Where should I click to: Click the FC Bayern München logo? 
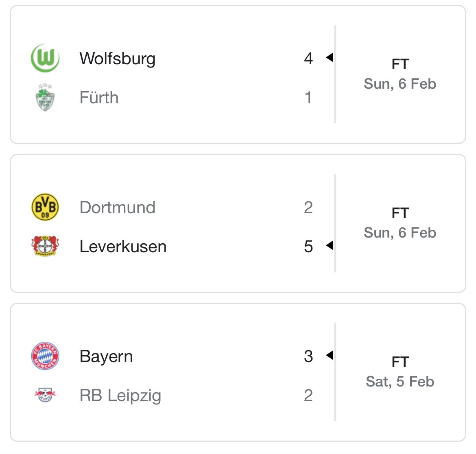(45, 356)
